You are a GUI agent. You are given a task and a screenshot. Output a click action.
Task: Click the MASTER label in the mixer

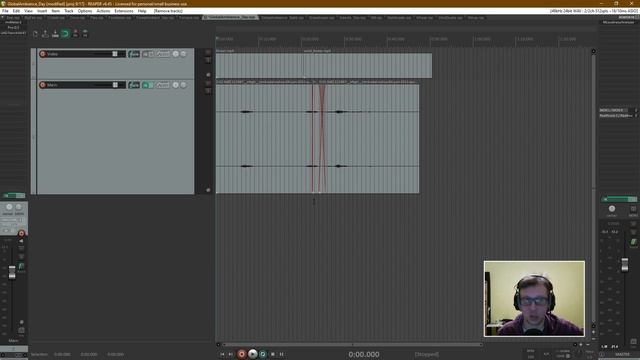pos(622,354)
